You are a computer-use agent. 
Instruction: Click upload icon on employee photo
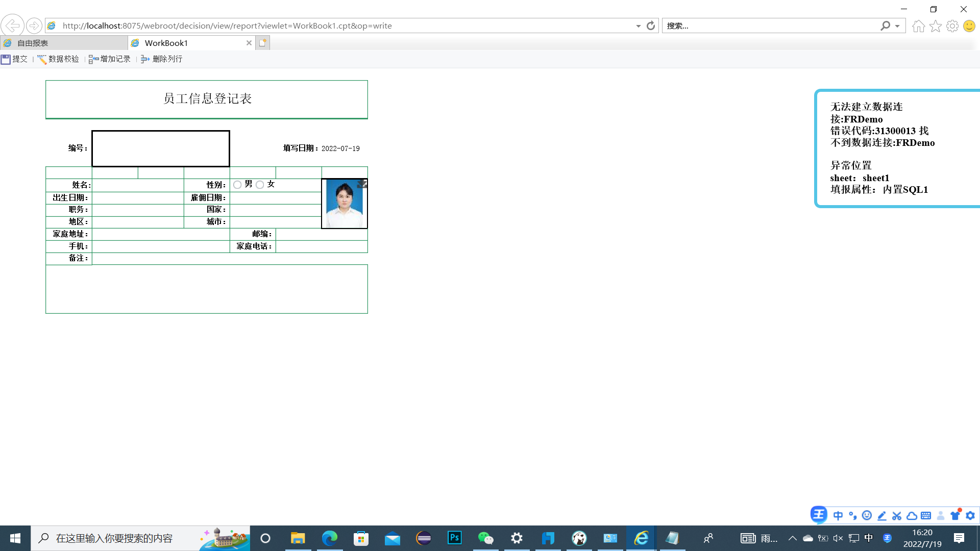(362, 184)
